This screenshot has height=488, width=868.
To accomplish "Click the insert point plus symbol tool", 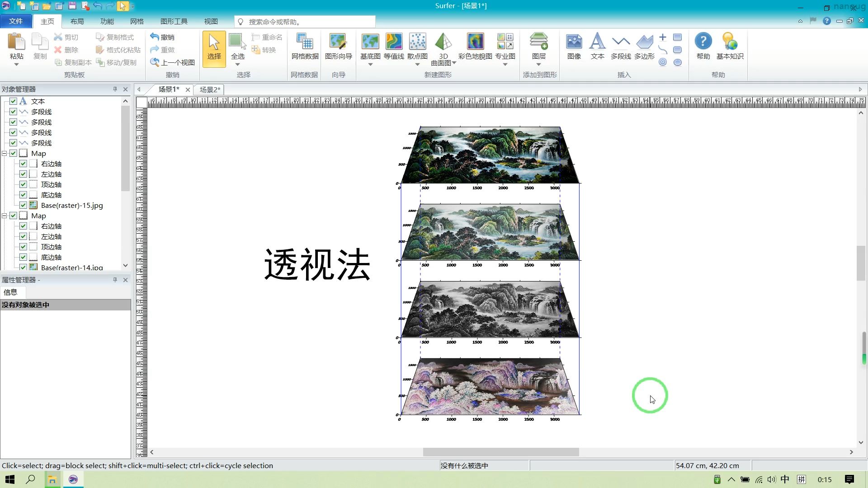I will [663, 37].
